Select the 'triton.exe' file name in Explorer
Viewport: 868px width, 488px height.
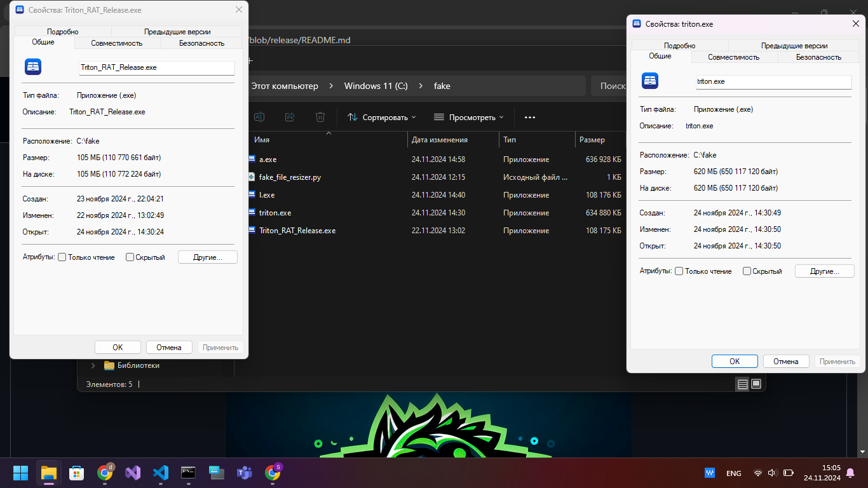(275, 213)
